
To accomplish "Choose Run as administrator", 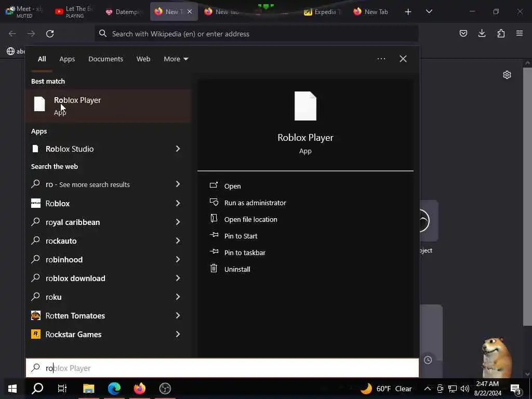I will (x=255, y=203).
